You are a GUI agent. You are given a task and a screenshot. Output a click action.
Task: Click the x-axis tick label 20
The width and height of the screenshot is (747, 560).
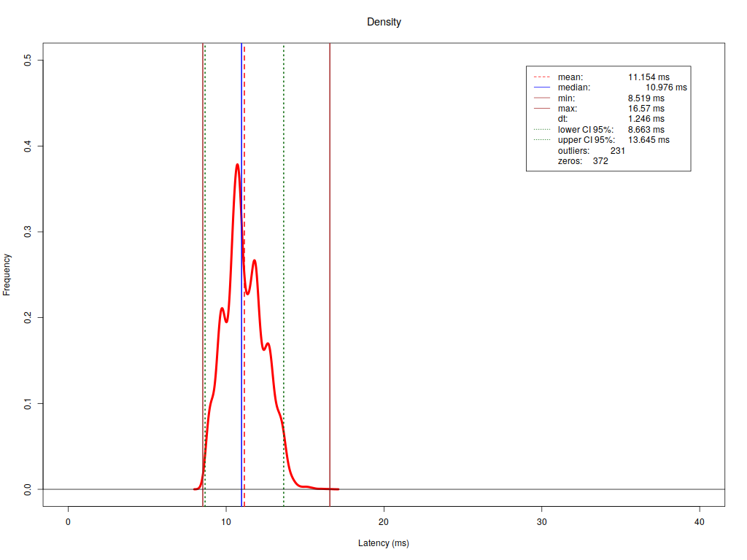pyautogui.click(x=384, y=522)
